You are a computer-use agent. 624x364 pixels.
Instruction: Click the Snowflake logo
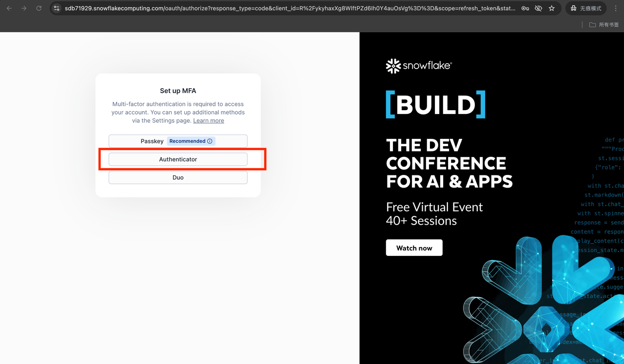(419, 66)
